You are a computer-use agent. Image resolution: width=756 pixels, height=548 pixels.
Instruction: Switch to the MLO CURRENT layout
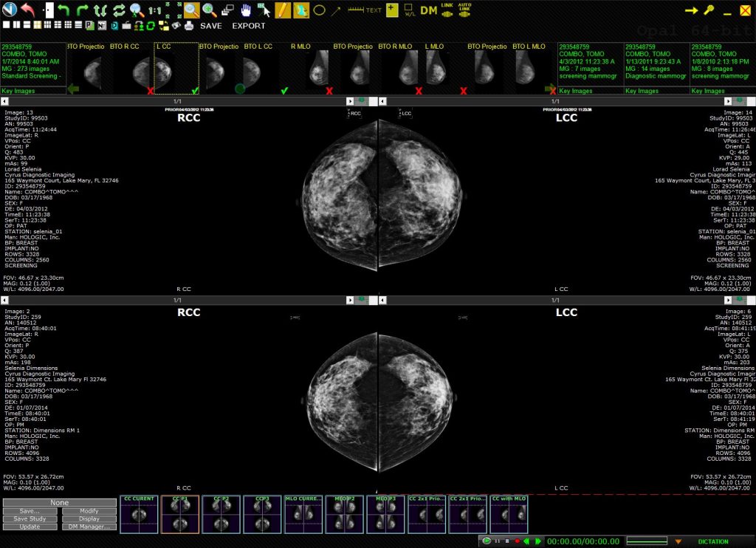point(303,511)
